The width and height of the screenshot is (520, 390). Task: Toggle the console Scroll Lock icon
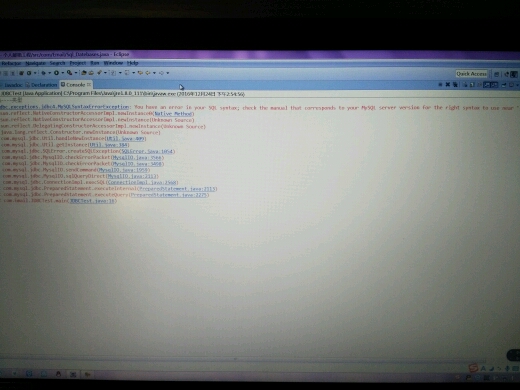[472, 85]
